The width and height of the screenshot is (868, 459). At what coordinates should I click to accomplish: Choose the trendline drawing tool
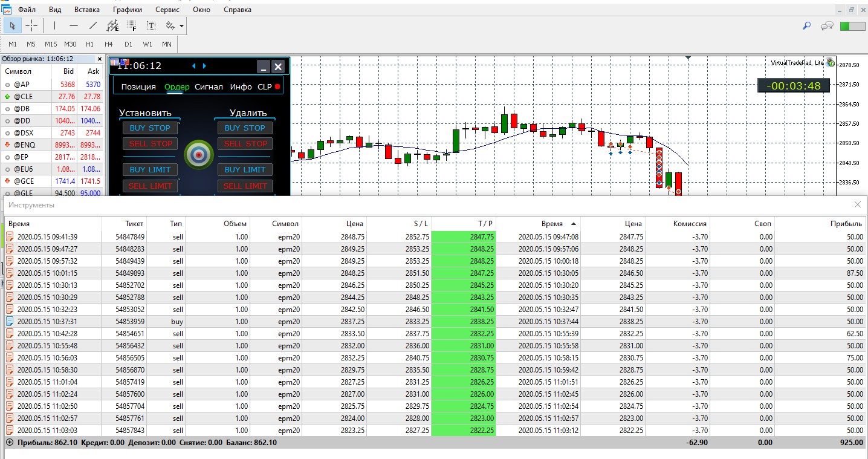pos(93,25)
